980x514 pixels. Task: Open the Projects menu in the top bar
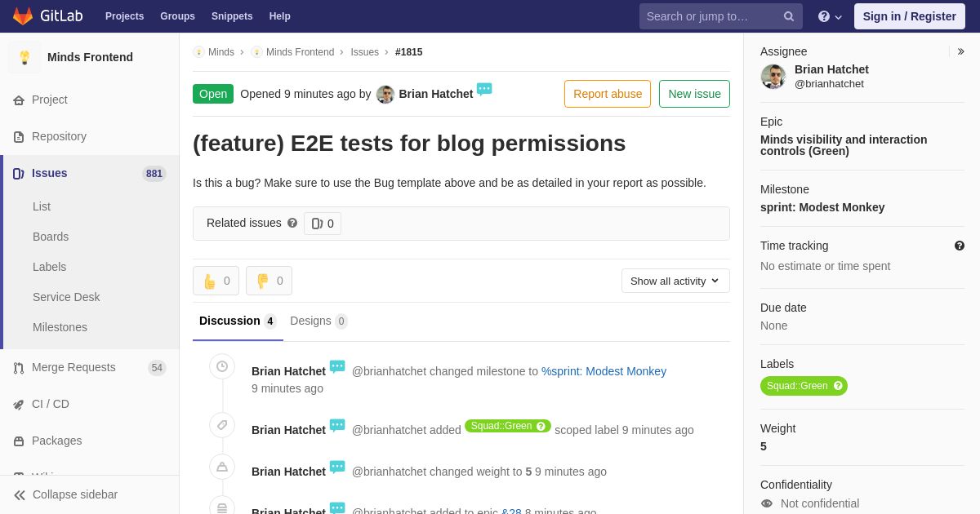[x=124, y=16]
